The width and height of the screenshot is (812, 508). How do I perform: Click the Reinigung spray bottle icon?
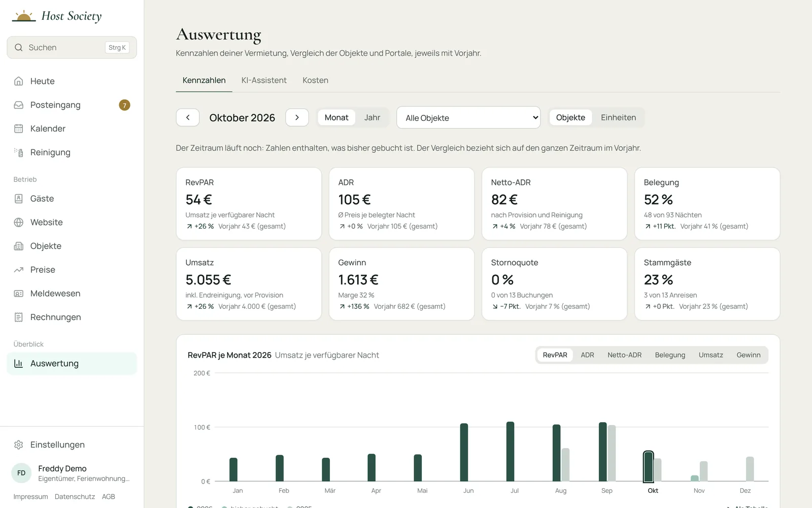tap(19, 152)
